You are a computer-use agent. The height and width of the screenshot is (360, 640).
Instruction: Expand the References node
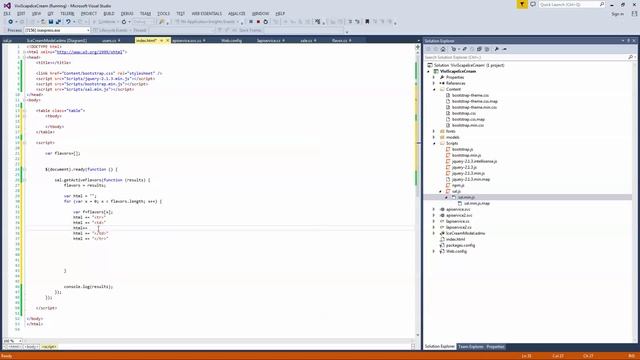(434, 83)
